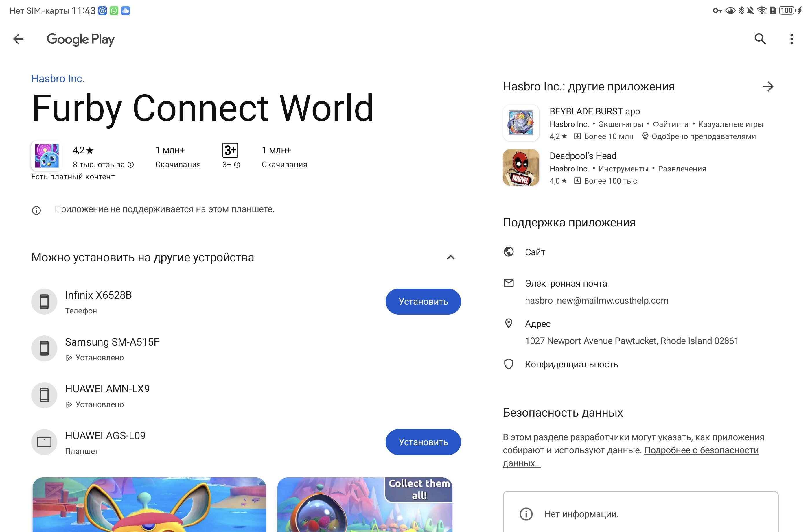Open Hasbro Inc. developer link
The image size is (810, 532).
(58, 79)
